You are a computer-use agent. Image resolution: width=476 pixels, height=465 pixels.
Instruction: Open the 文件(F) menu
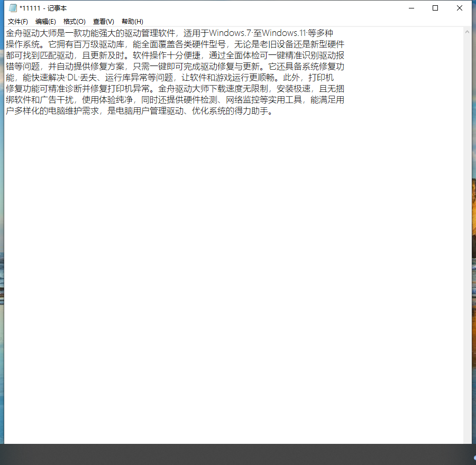[18, 22]
